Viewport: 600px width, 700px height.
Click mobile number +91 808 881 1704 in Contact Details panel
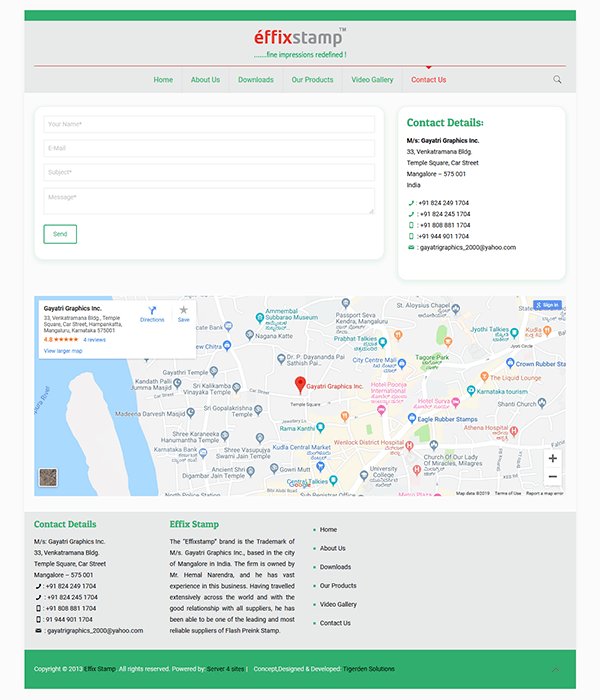pos(445,225)
